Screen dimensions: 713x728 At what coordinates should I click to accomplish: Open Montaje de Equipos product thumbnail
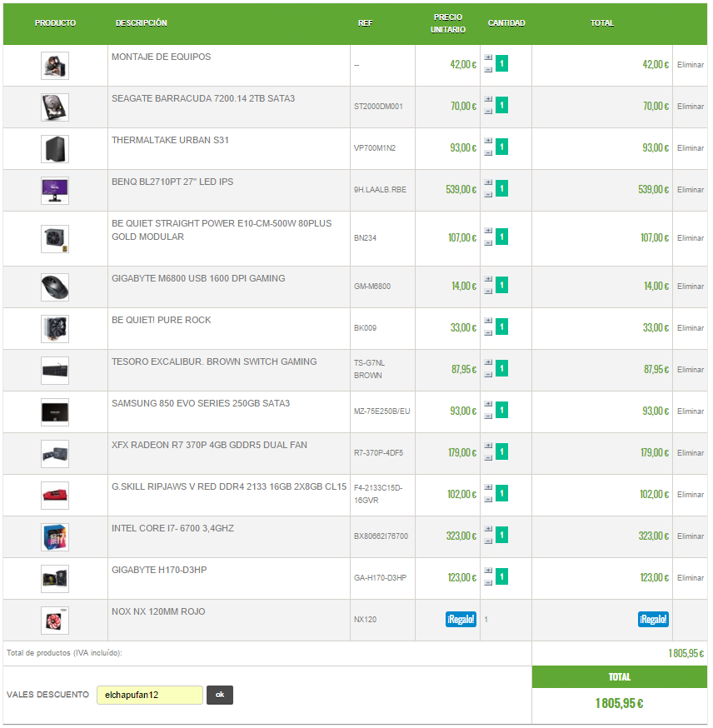click(x=55, y=66)
